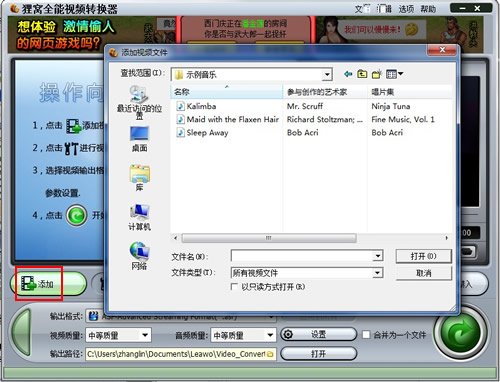Expand the Look in (查找范围) folder dropdown
500x382 pixels.
(x=327, y=74)
